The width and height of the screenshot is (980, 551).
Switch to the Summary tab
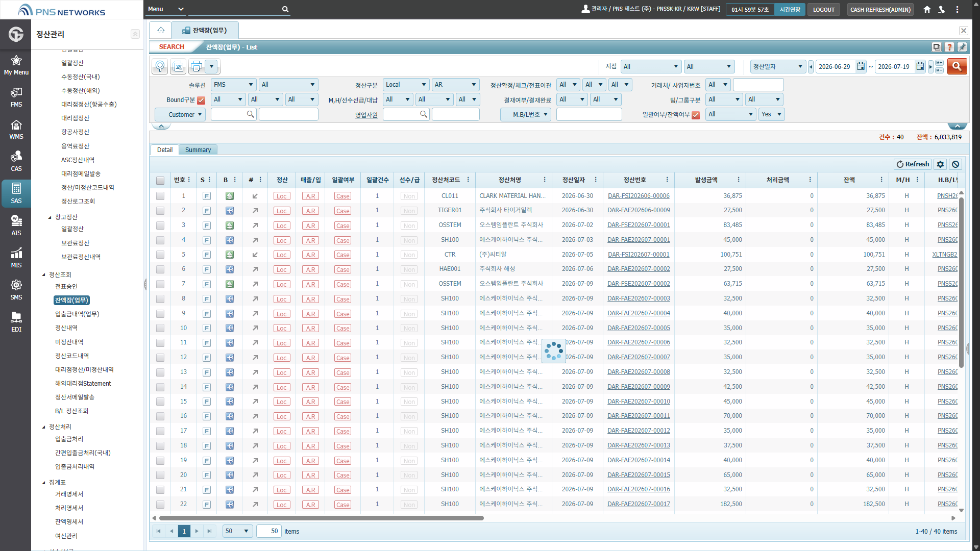(x=198, y=150)
